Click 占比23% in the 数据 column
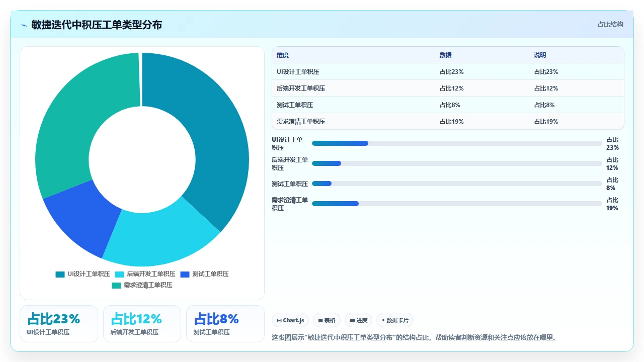The image size is (644, 362). coord(452,72)
